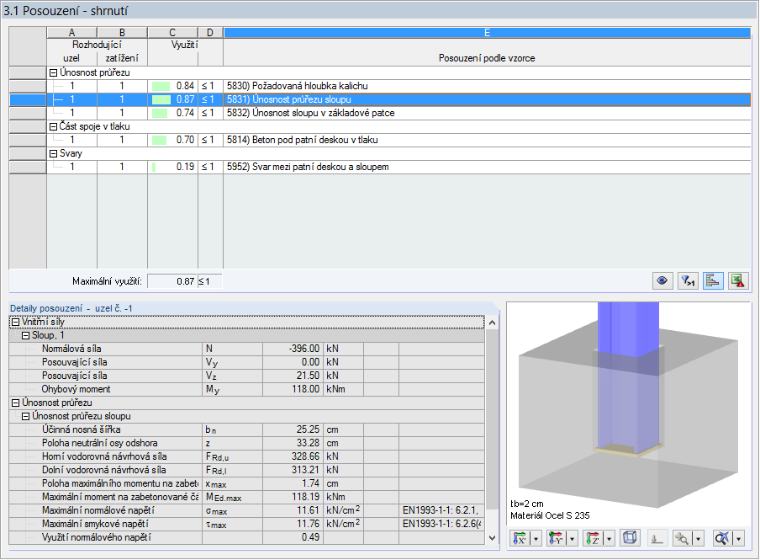Select row 5831 Únosnost průřezu sloupu
The width and height of the screenshot is (760, 560).
click(380, 99)
